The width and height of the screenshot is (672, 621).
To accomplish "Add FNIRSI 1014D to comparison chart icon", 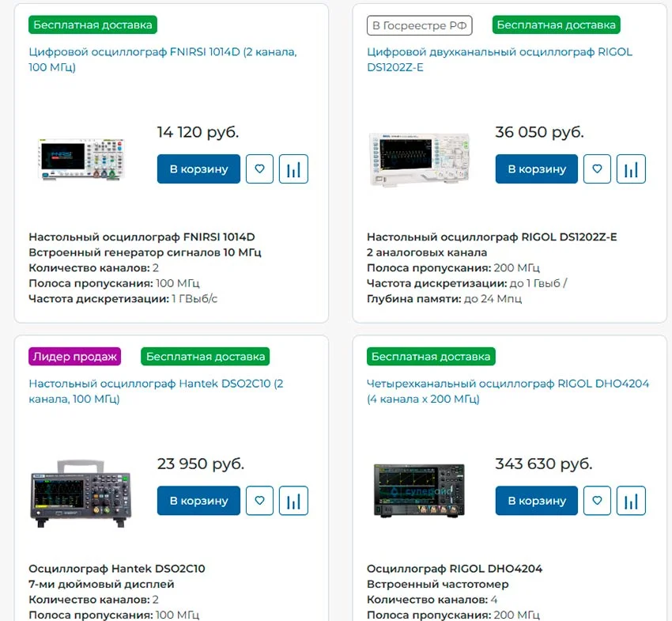I will coord(293,169).
